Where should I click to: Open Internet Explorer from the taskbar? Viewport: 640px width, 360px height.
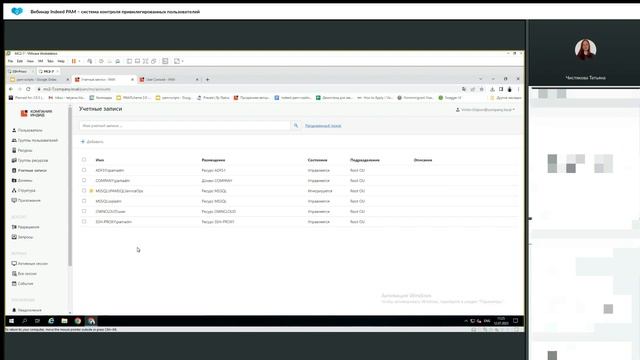[x=51, y=321]
